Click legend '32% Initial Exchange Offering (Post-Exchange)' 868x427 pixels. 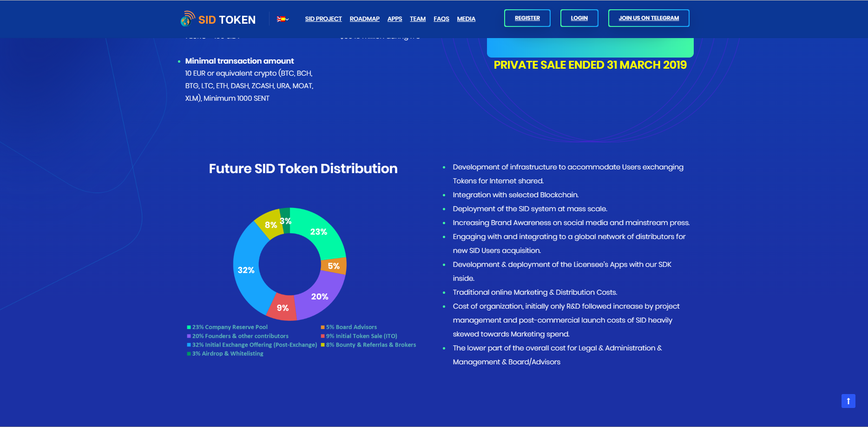(x=255, y=345)
